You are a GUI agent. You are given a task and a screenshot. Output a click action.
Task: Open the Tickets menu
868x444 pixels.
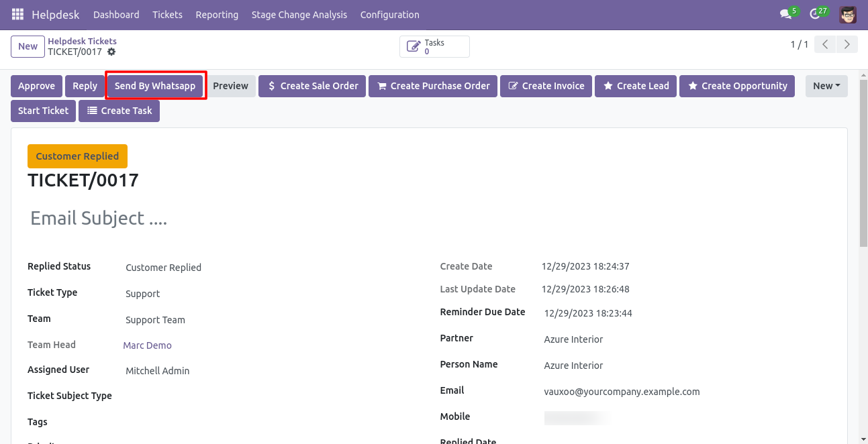(x=167, y=14)
